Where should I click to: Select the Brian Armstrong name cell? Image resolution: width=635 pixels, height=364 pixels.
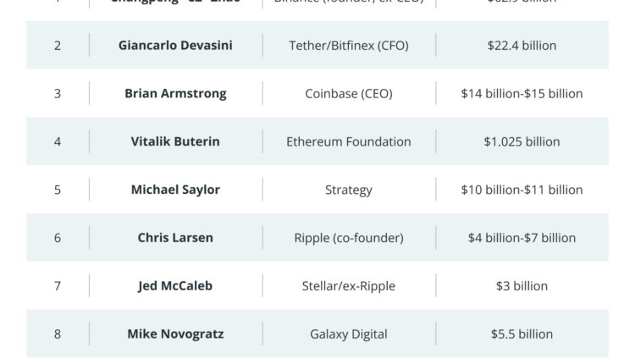(x=175, y=94)
